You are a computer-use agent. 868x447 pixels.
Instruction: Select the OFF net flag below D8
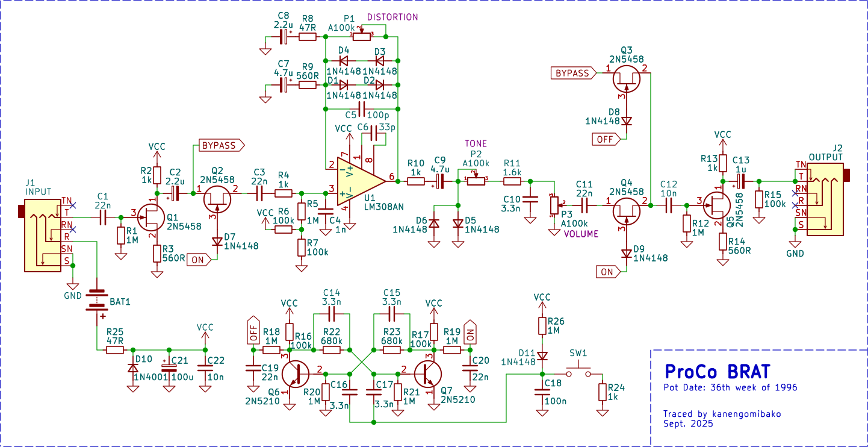coord(607,139)
